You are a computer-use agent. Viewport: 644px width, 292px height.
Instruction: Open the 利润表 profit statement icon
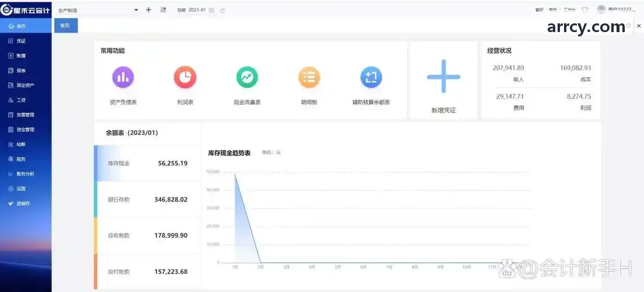click(x=185, y=77)
